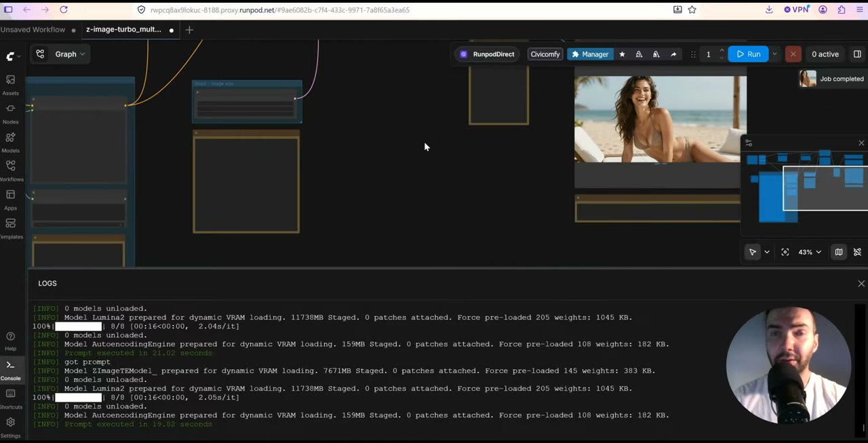Increase the batch count stepper

click(x=722, y=51)
